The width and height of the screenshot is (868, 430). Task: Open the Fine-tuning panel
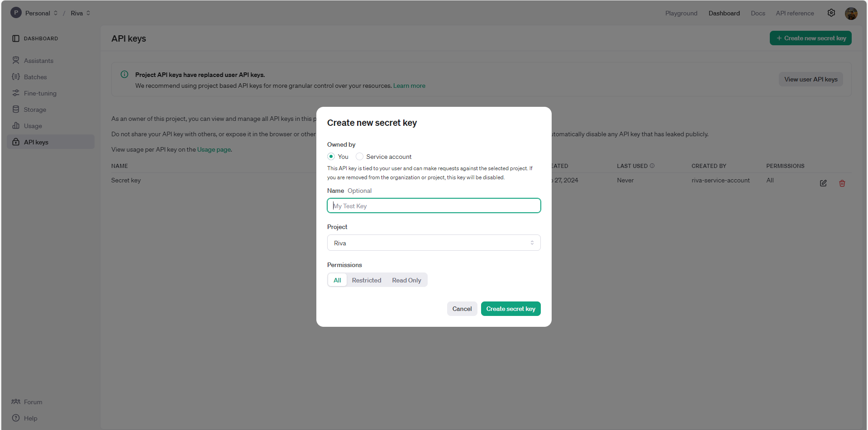(x=40, y=93)
